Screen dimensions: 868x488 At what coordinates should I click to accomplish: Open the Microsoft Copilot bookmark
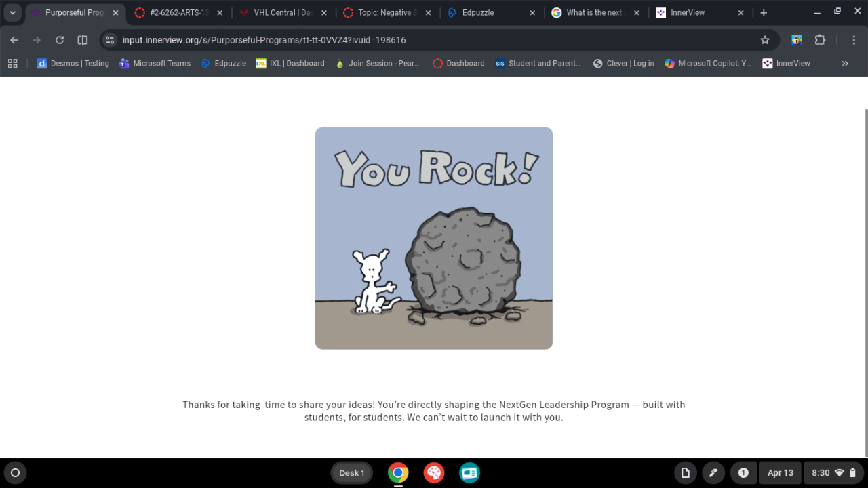(x=708, y=63)
